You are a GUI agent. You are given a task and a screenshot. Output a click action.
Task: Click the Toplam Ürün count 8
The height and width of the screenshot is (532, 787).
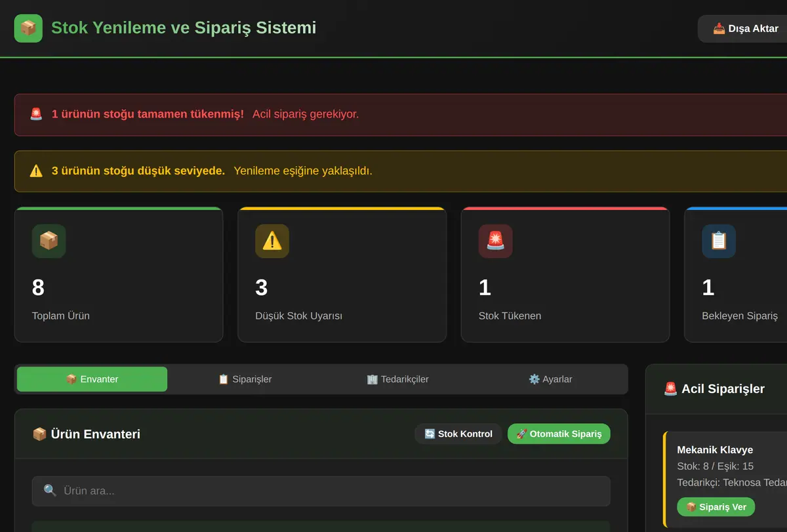38,287
